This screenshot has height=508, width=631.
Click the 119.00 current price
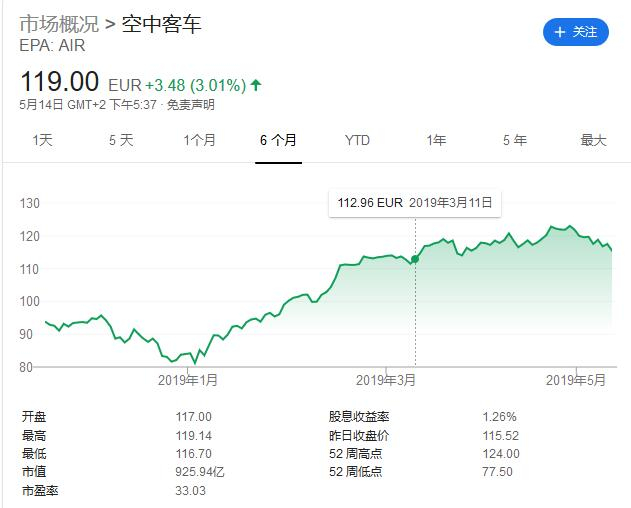point(60,81)
